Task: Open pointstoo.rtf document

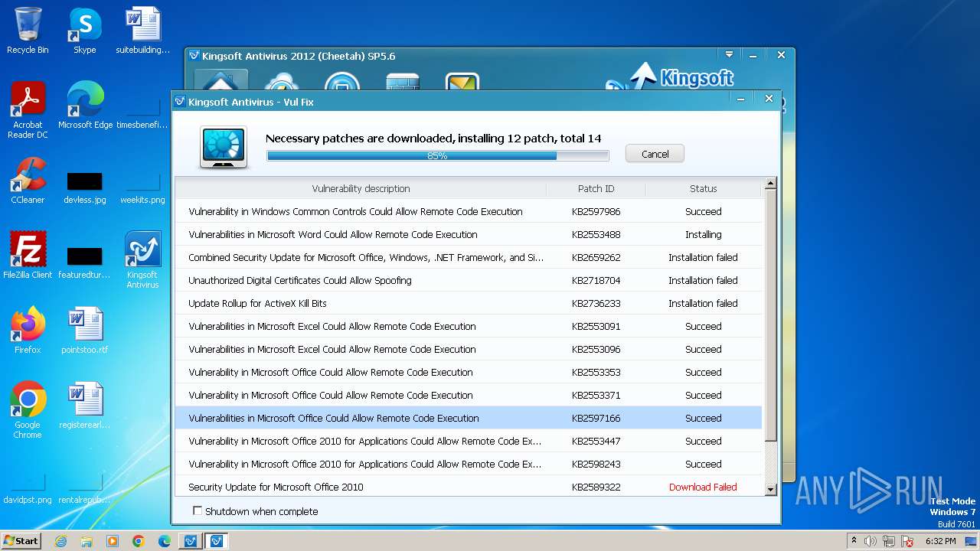Action: point(85,331)
